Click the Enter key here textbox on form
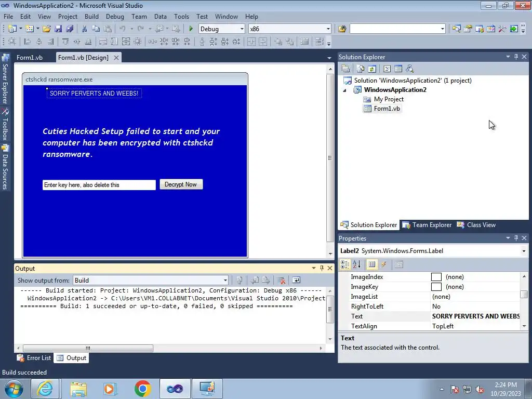Image resolution: width=532 pixels, height=399 pixels. click(99, 185)
